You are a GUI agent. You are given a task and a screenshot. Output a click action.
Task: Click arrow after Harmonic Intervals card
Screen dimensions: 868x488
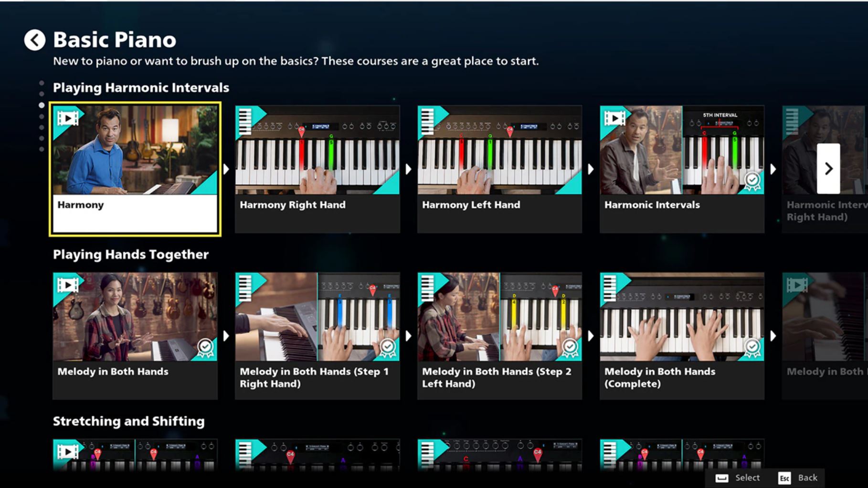[x=773, y=169]
